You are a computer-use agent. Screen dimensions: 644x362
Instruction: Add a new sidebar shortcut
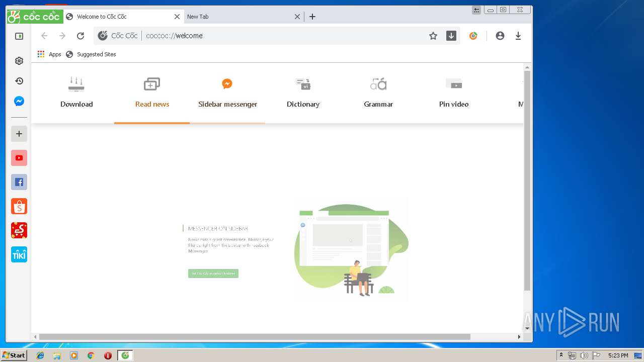pos(19,134)
